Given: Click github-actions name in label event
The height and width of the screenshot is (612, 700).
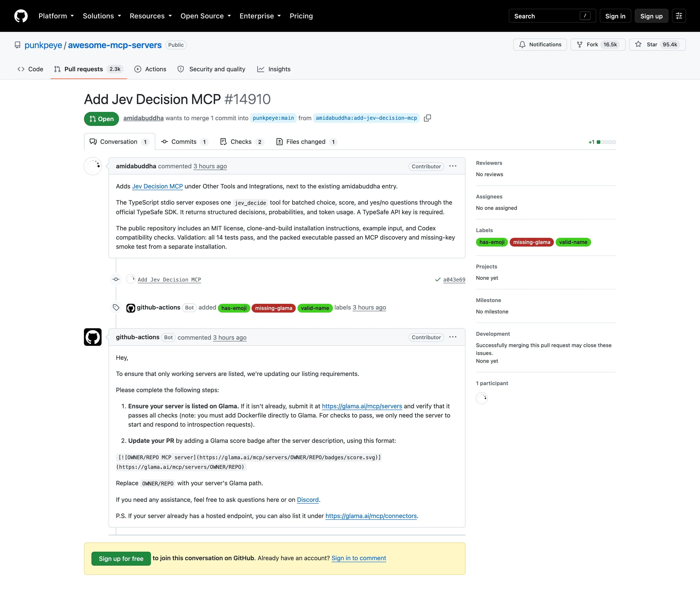Looking at the screenshot, I should 159,307.
